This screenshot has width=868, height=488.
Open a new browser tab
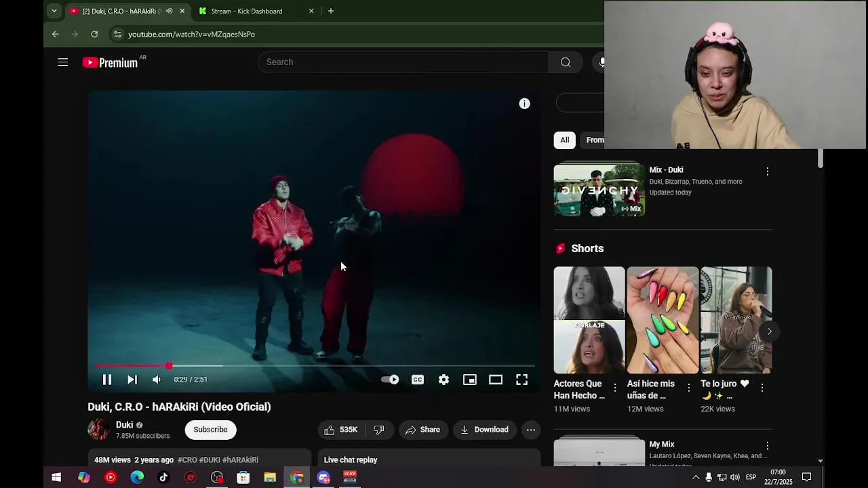tap(330, 11)
